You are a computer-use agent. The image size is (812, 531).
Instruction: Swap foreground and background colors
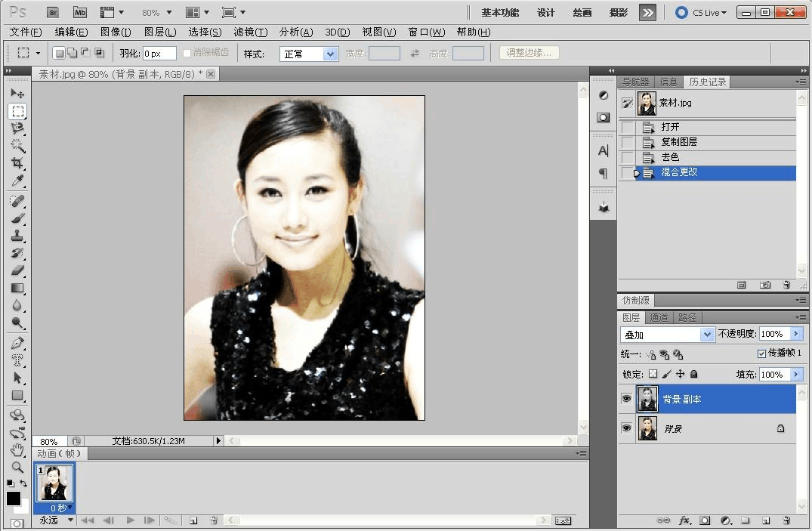23,483
